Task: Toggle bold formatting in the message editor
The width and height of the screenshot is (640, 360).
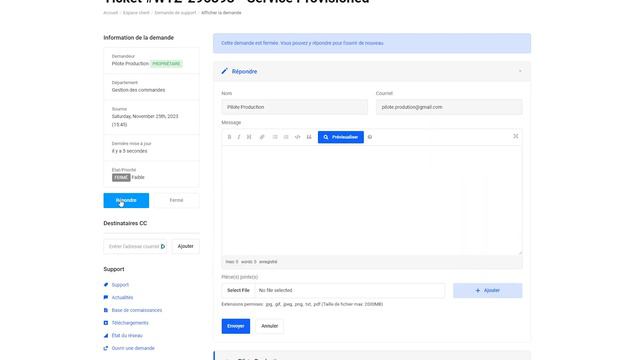Action: [229, 137]
